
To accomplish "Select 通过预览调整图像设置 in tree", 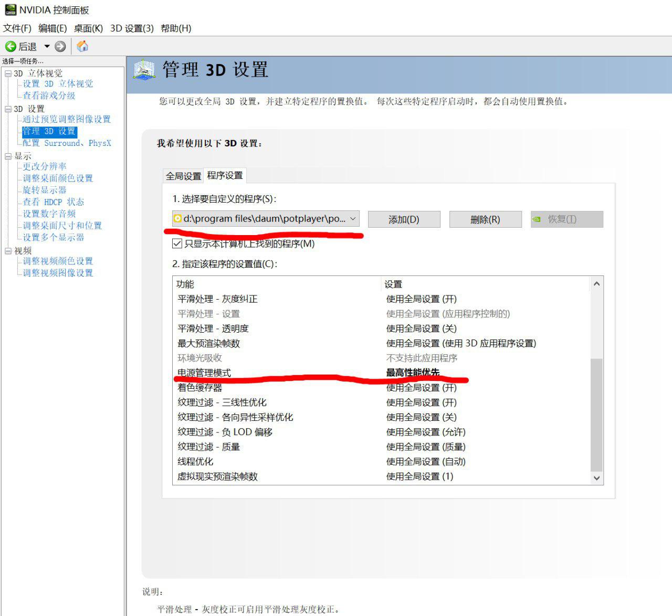I will pos(67,119).
